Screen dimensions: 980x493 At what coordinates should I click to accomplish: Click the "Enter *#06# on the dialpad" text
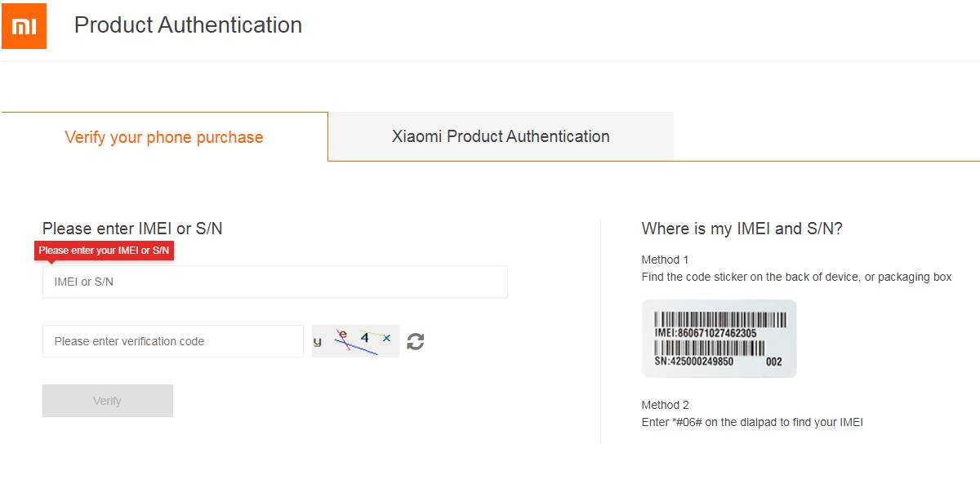[752, 422]
